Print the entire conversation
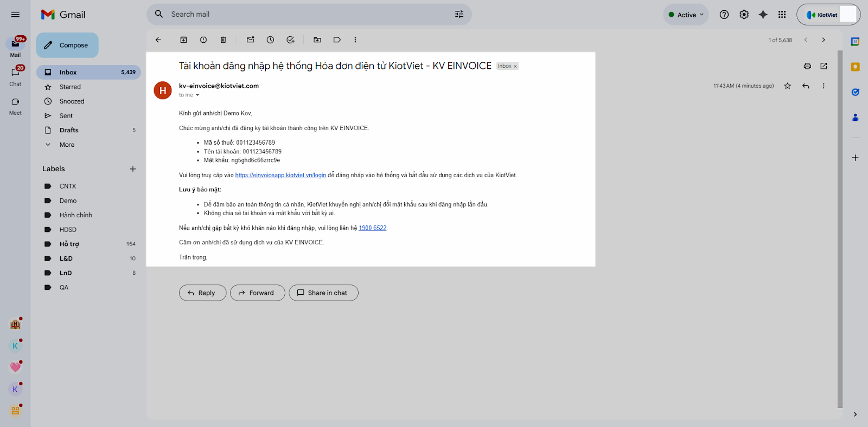Viewport: 868px width, 427px height. [x=807, y=66]
